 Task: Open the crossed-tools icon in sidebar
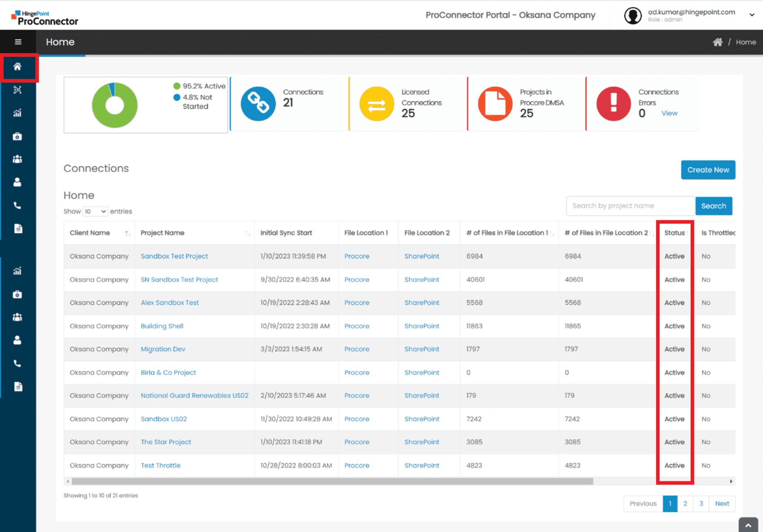(18, 90)
